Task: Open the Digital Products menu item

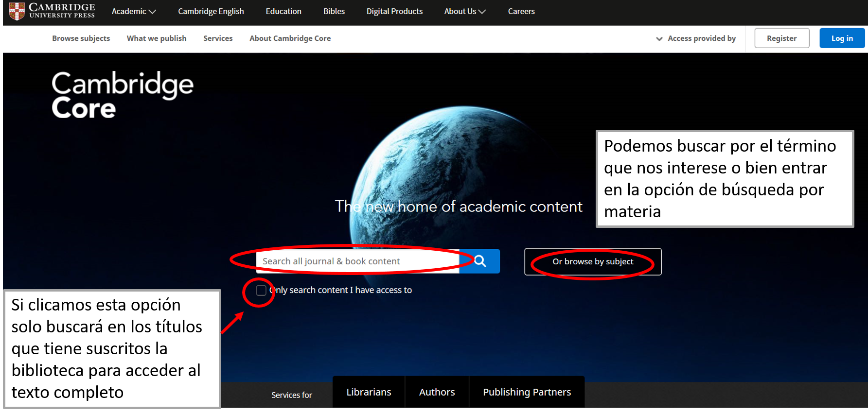Action: tap(394, 11)
